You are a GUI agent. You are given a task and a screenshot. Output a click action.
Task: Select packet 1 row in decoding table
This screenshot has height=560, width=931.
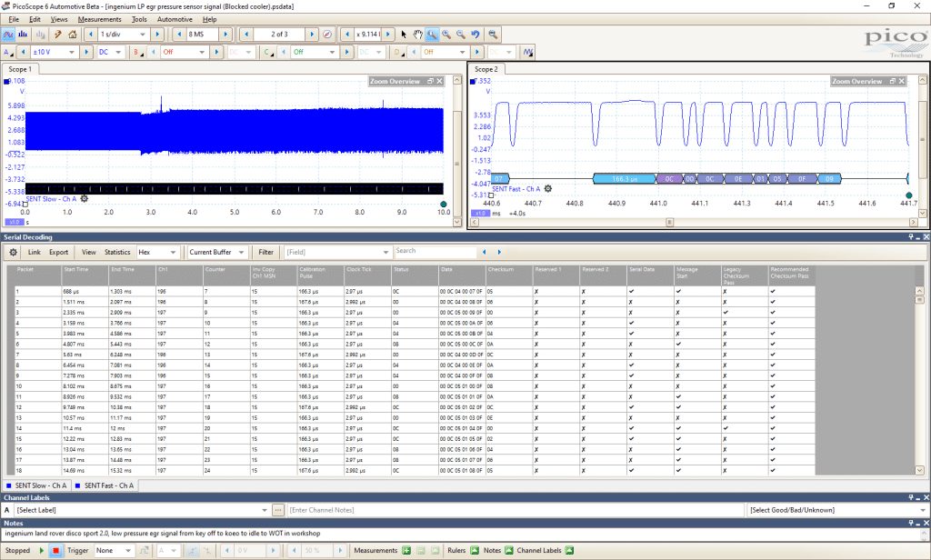(x=415, y=292)
